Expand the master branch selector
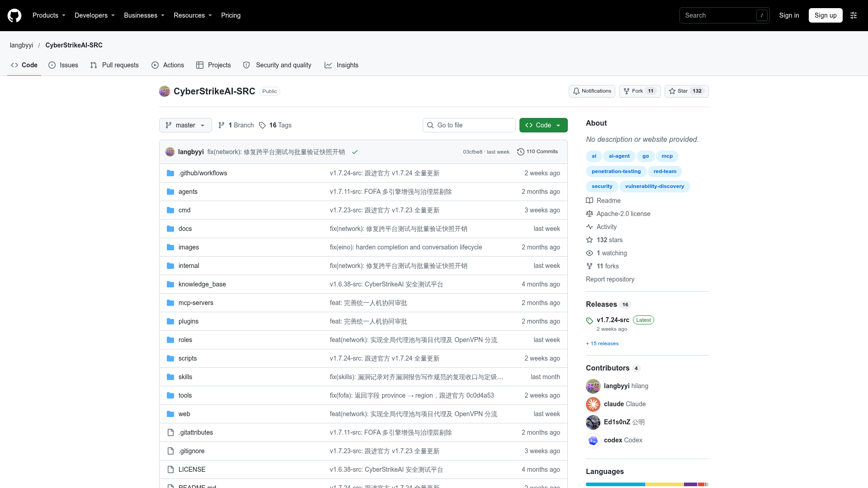The height and width of the screenshot is (488, 868). (185, 125)
